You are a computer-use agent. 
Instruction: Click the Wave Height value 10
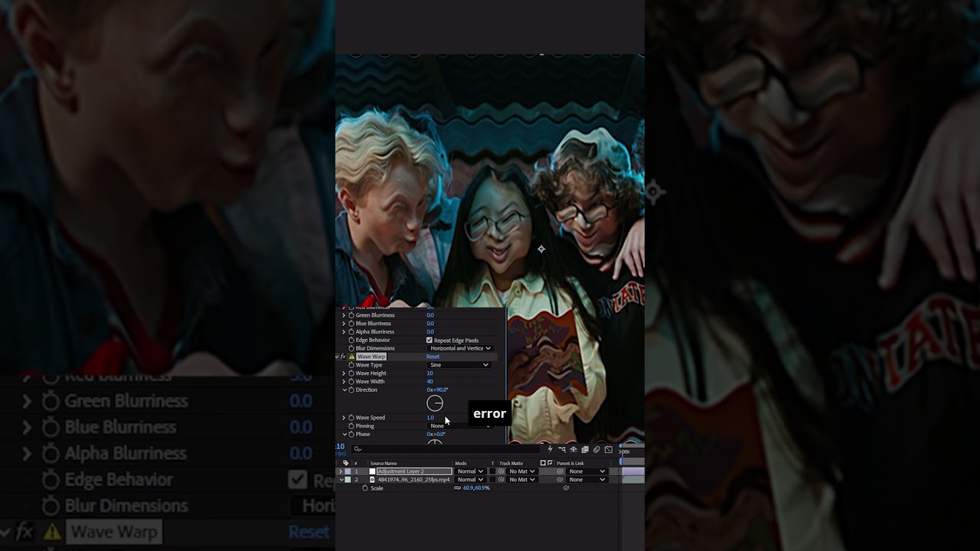click(x=430, y=373)
